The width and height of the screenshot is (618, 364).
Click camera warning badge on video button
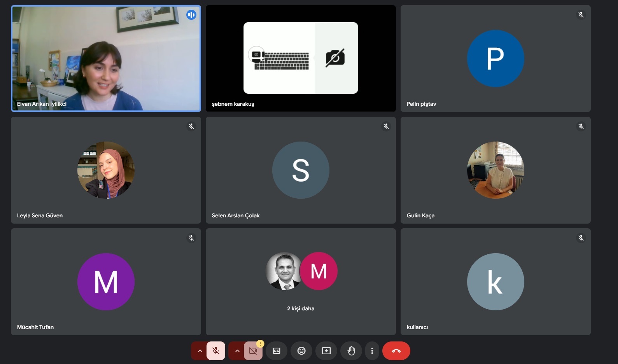pos(260,344)
